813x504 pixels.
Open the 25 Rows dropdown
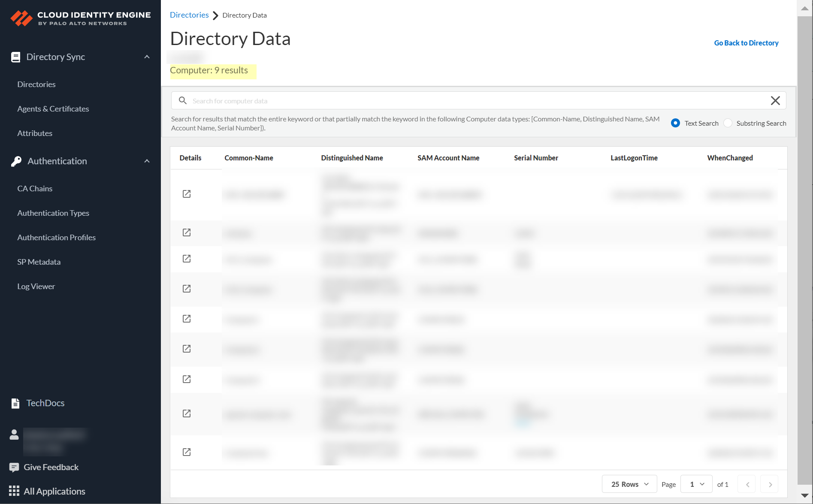629,484
